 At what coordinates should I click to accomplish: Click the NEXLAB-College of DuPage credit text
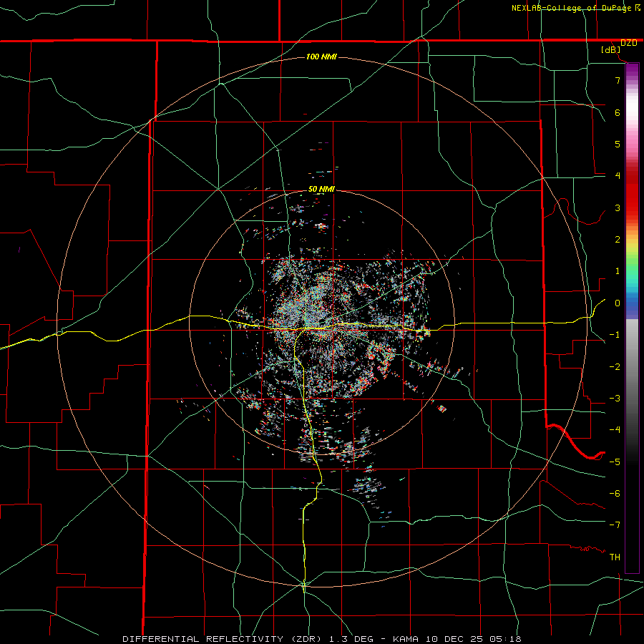(571, 8)
